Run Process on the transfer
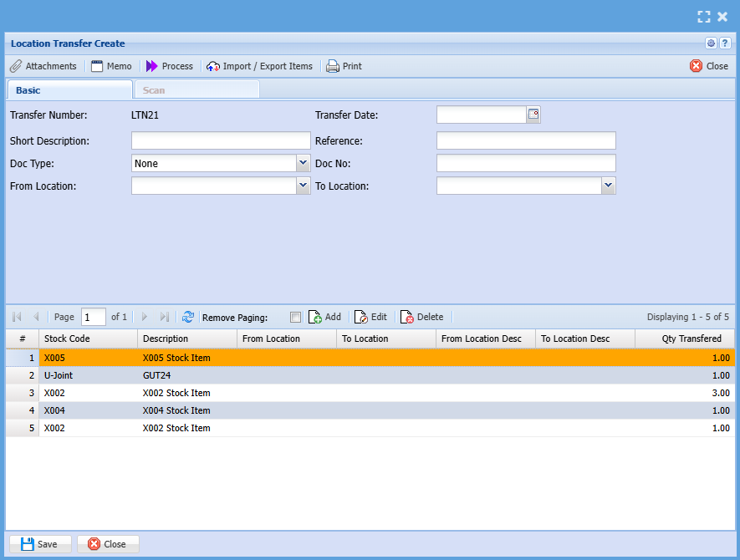This screenshot has width=740, height=560. (x=170, y=66)
